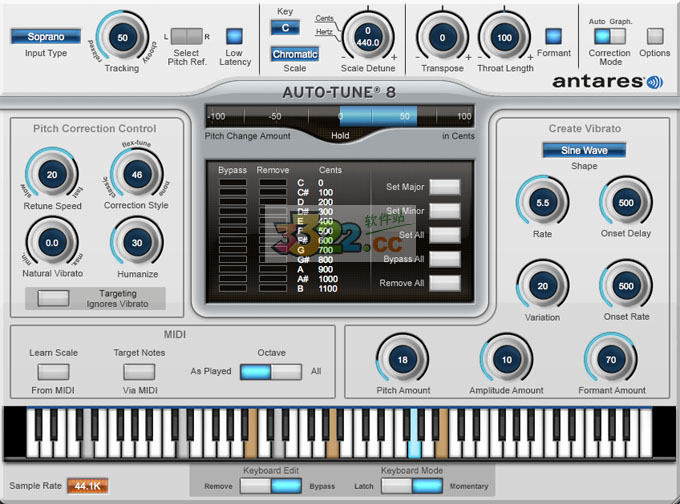Toggle Bypass box for note A
This screenshot has height=504, width=680.
(233, 269)
